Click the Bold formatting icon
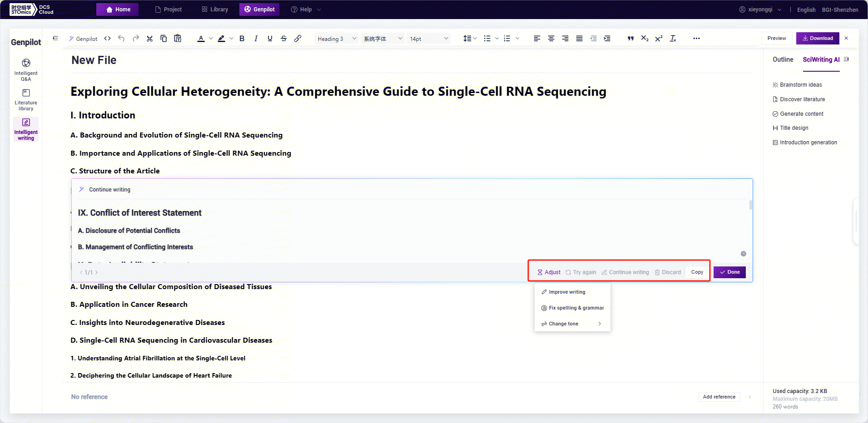 coord(242,39)
